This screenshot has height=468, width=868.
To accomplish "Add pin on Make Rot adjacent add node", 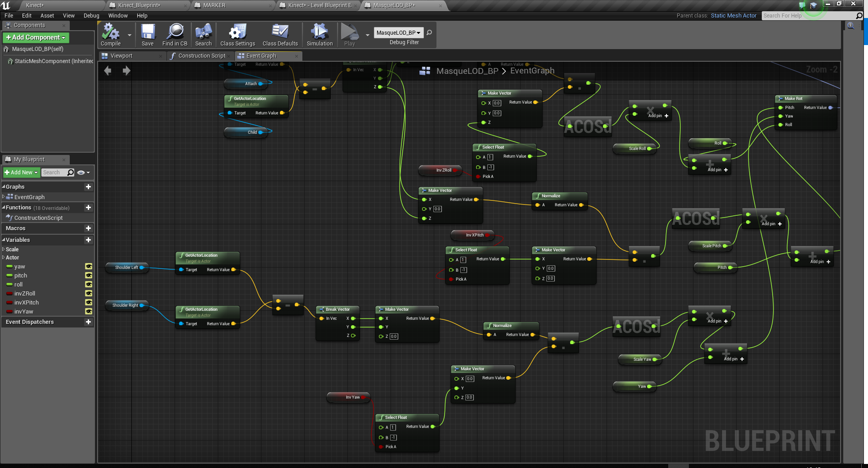I will [x=718, y=170].
